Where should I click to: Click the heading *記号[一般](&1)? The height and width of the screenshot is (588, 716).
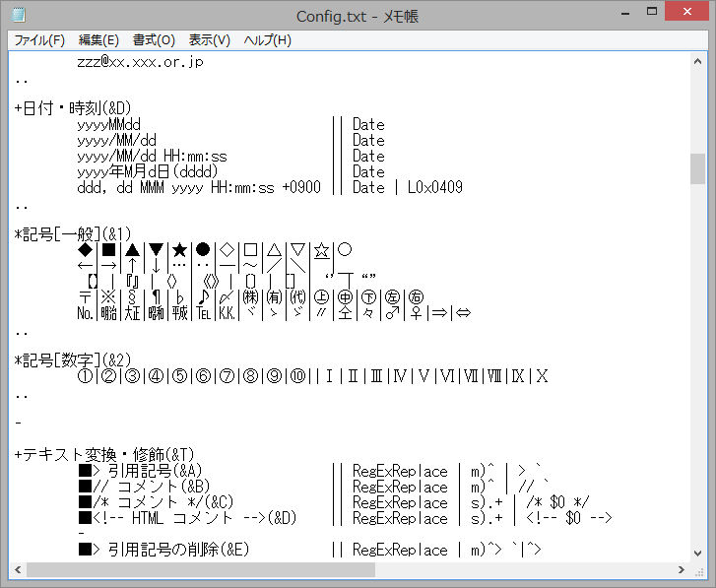73,234
